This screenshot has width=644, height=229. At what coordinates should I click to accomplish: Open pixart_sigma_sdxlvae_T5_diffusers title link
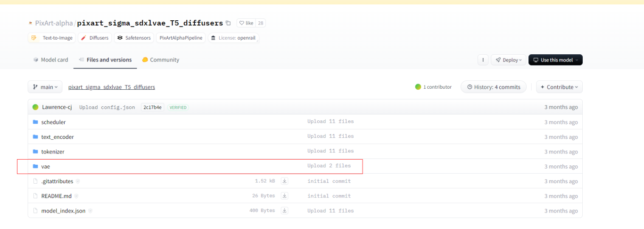click(150, 23)
